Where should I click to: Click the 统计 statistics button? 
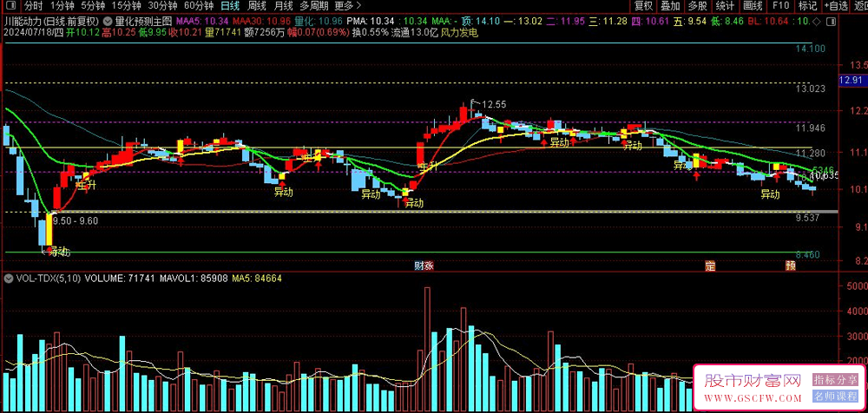tap(725, 6)
